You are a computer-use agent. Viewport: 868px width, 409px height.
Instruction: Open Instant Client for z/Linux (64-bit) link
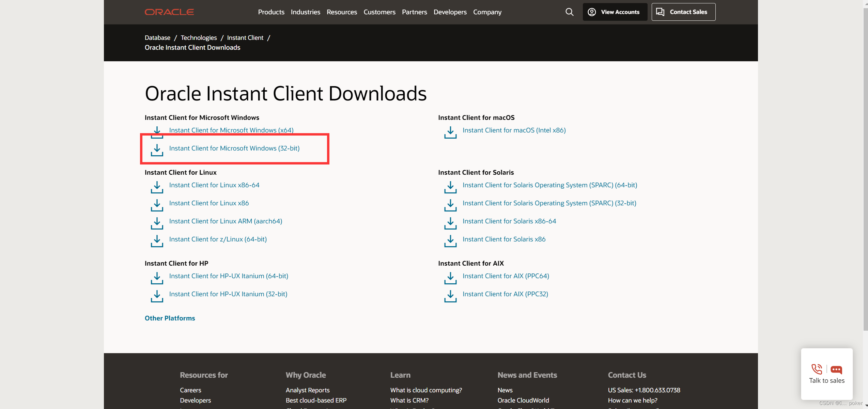[218, 239]
